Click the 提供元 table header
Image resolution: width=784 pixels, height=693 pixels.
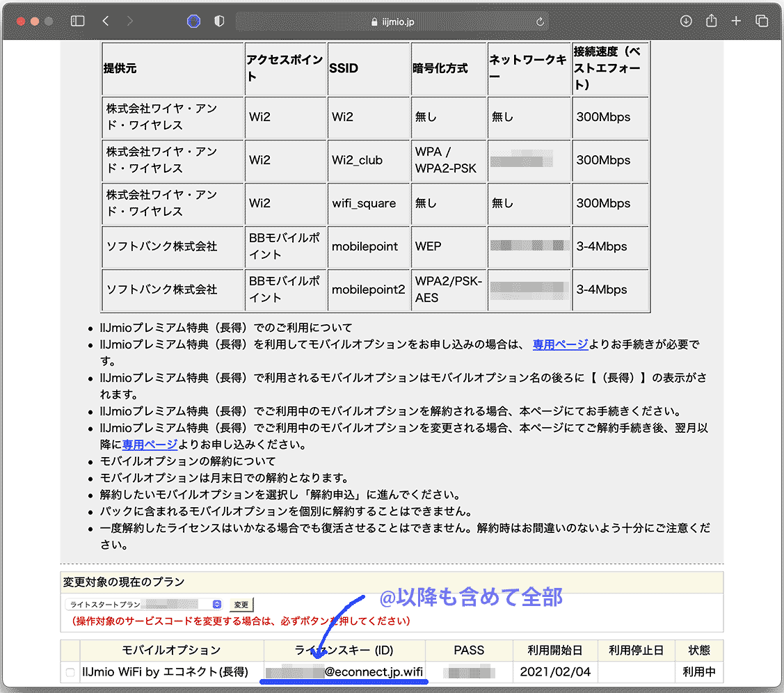click(x=173, y=68)
